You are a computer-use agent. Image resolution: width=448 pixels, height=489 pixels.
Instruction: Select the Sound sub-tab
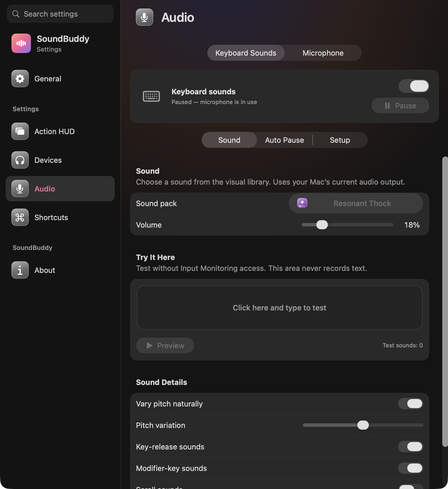[229, 140]
